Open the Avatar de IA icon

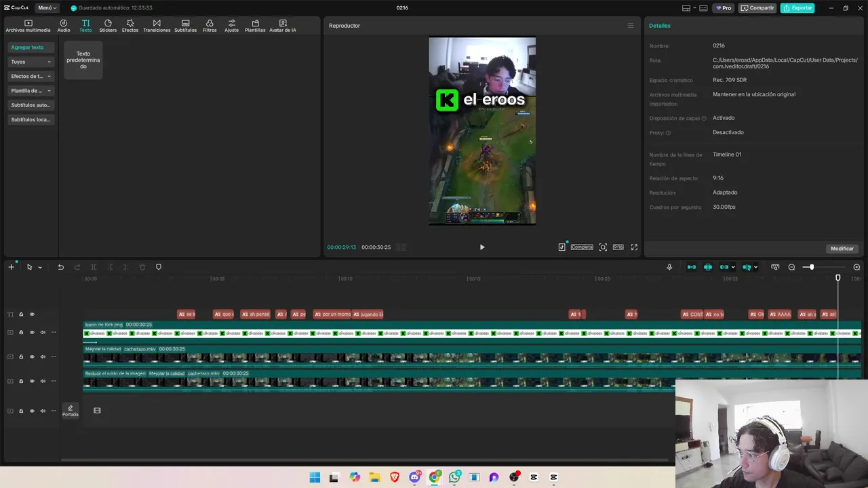click(x=283, y=26)
